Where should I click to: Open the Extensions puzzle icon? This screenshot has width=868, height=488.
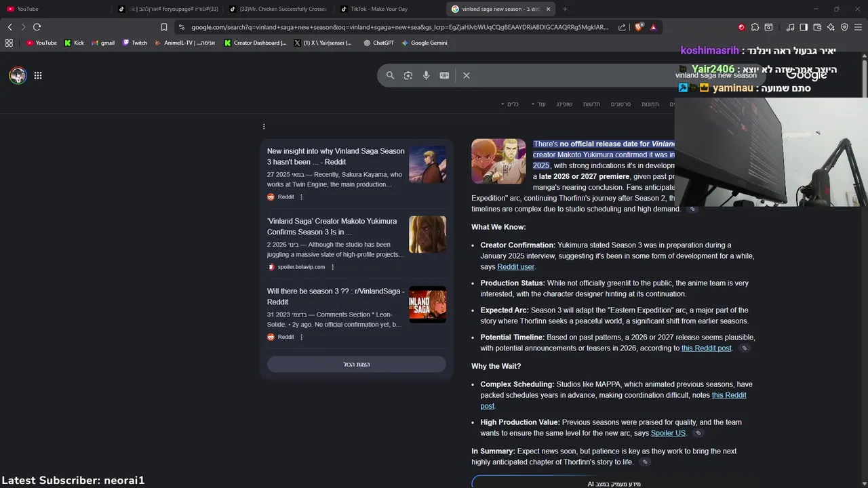(x=755, y=27)
